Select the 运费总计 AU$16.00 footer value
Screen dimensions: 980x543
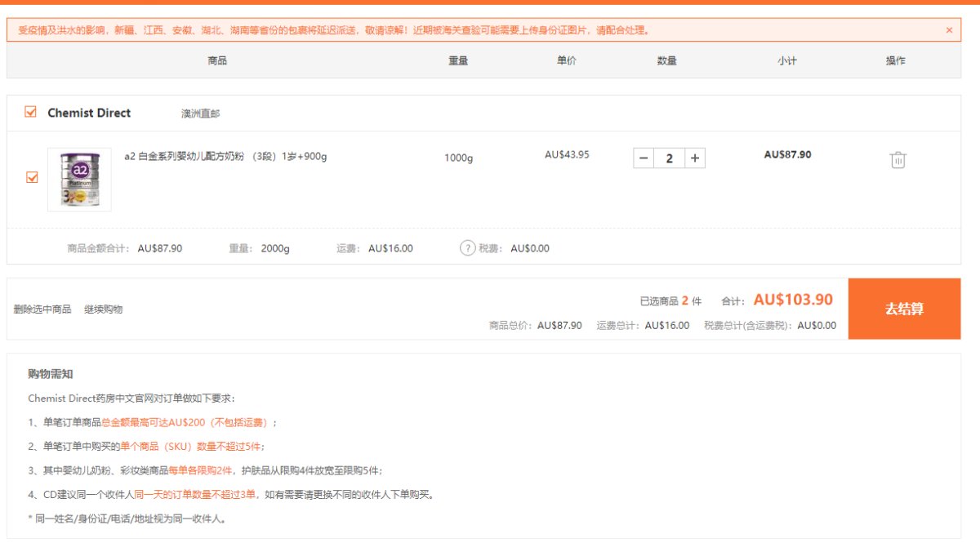click(666, 325)
